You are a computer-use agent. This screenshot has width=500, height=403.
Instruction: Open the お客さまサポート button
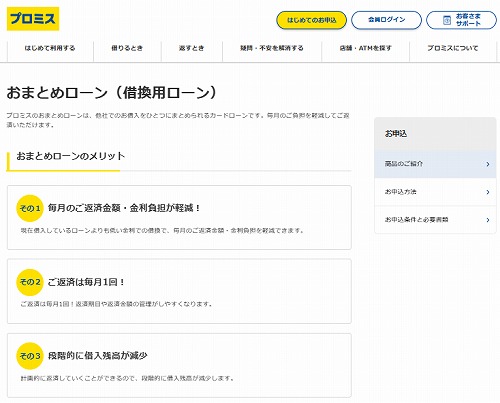[x=461, y=20]
